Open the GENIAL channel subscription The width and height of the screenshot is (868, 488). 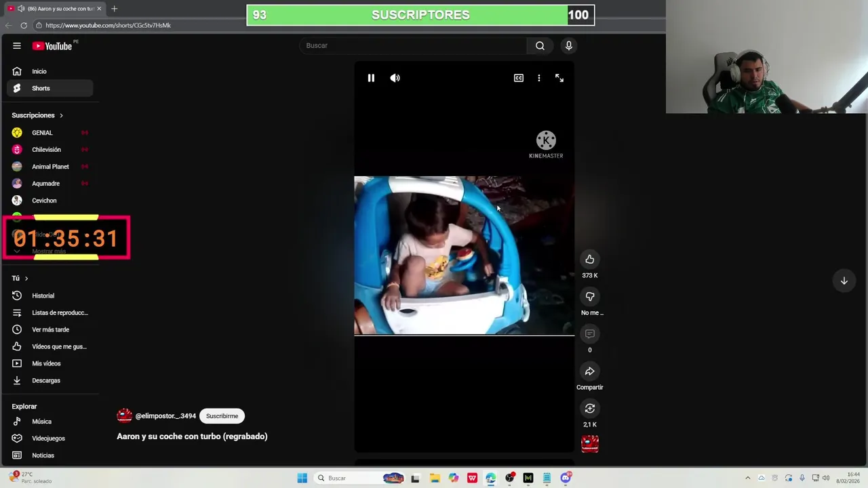click(x=50, y=133)
